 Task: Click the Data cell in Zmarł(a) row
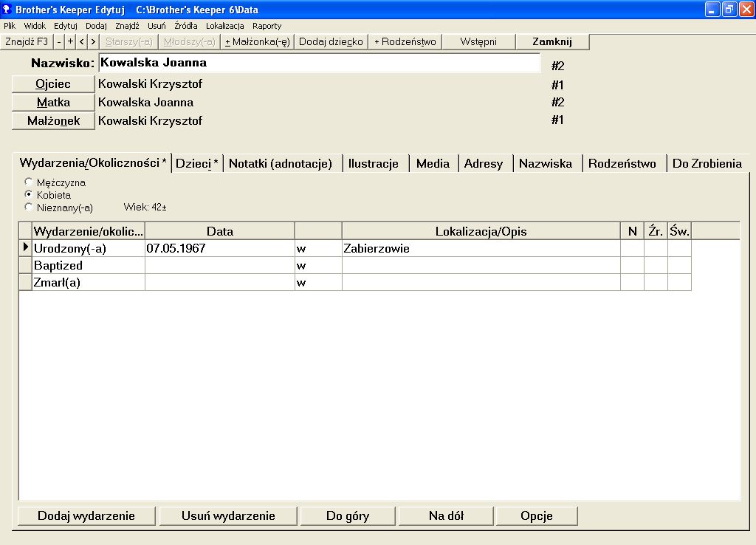219,282
